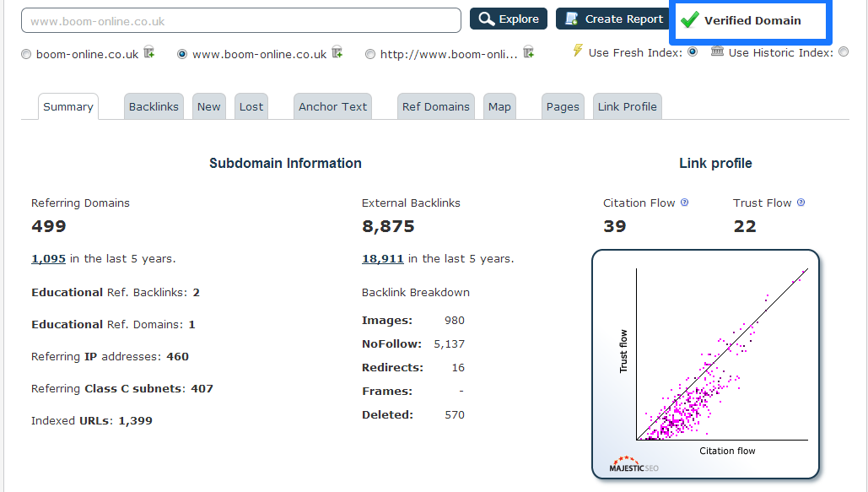
Task: Click the bucket icon next to www.boom-online.co.uk
Action: point(337,53)
